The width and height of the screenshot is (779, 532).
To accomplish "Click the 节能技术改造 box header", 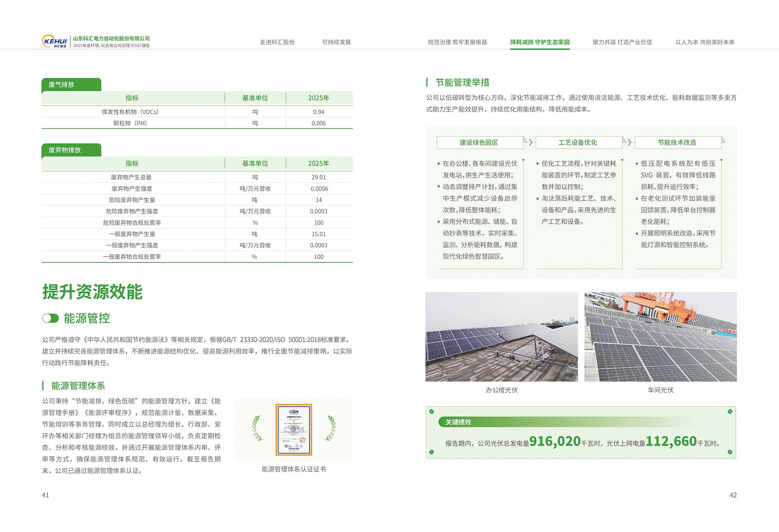I will pyautogui.click(x=677, y=143).
